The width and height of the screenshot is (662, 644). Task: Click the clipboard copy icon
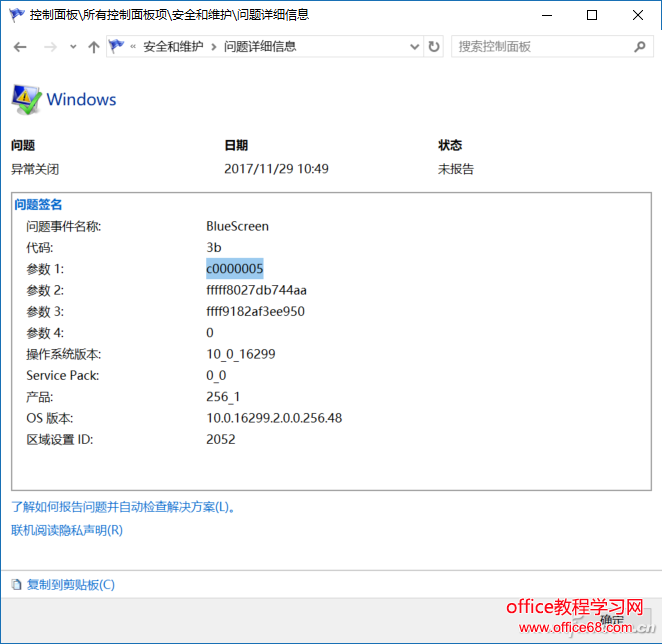click(16, 585)
